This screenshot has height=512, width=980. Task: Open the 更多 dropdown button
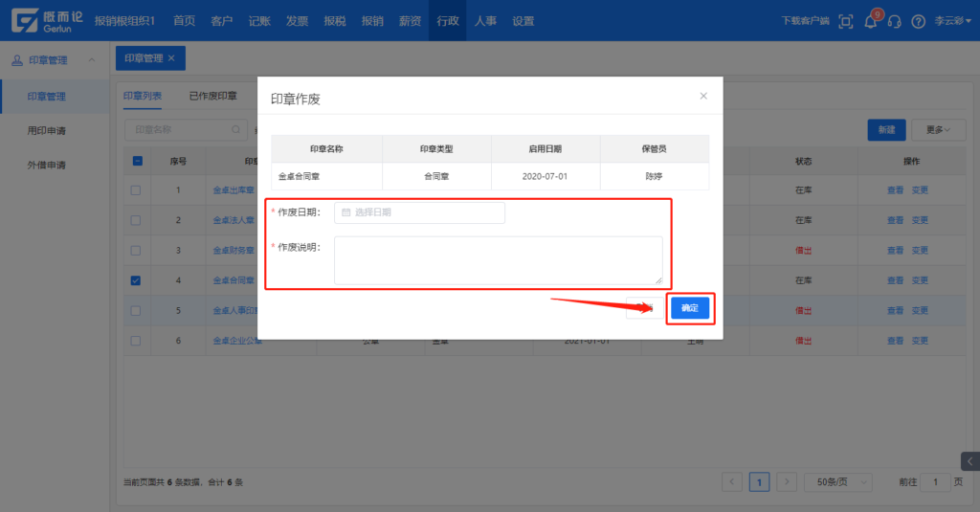(x=938, y=129)
